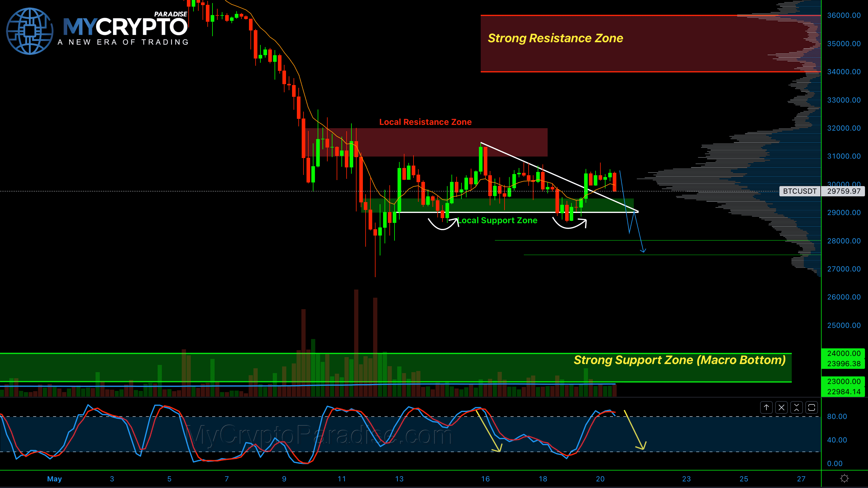Select the Local Resistance Zone text
Viewport: 868px width, 488px height.
coord(425,122)
